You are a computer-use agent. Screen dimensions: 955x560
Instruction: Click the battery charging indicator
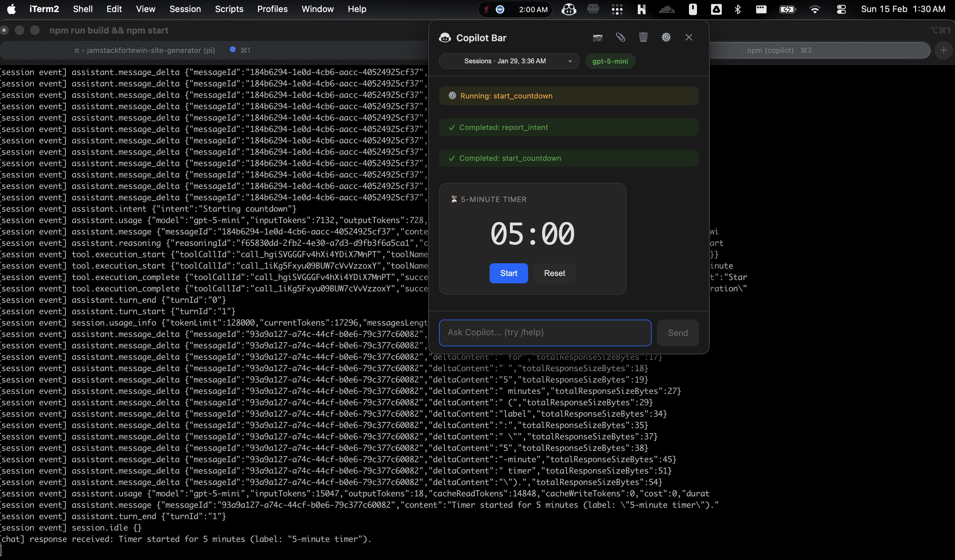[787, 9]
